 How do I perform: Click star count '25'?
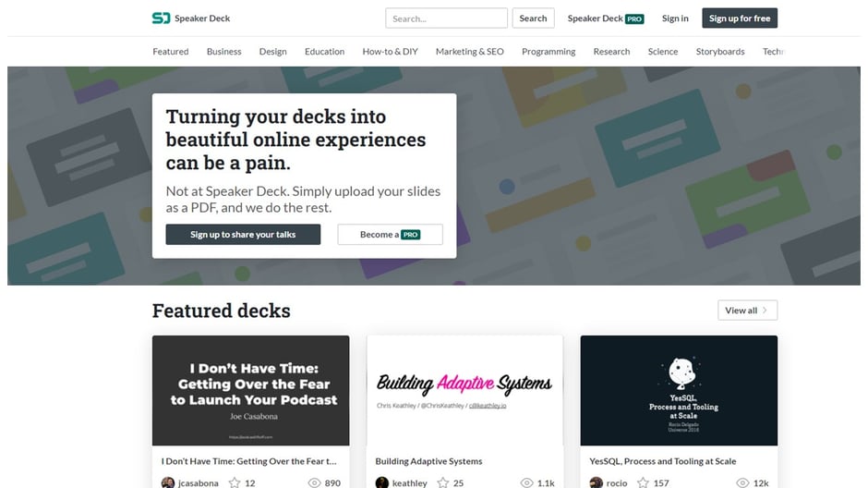[x=458, y=483]
